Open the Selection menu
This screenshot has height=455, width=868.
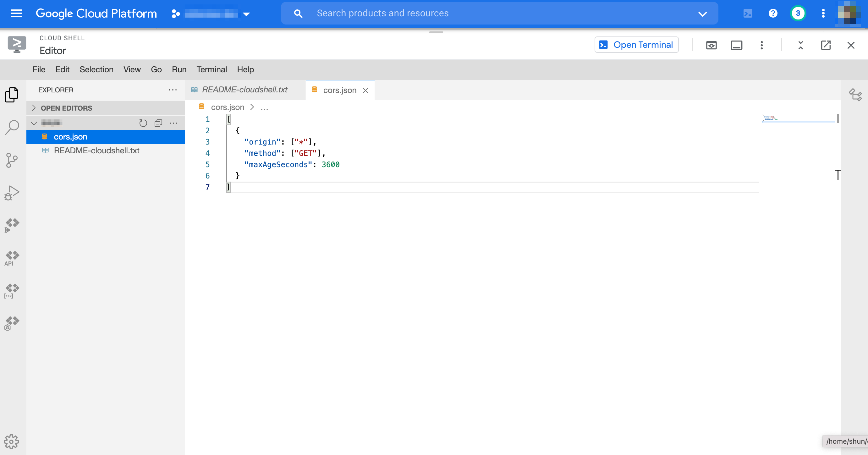96,69
